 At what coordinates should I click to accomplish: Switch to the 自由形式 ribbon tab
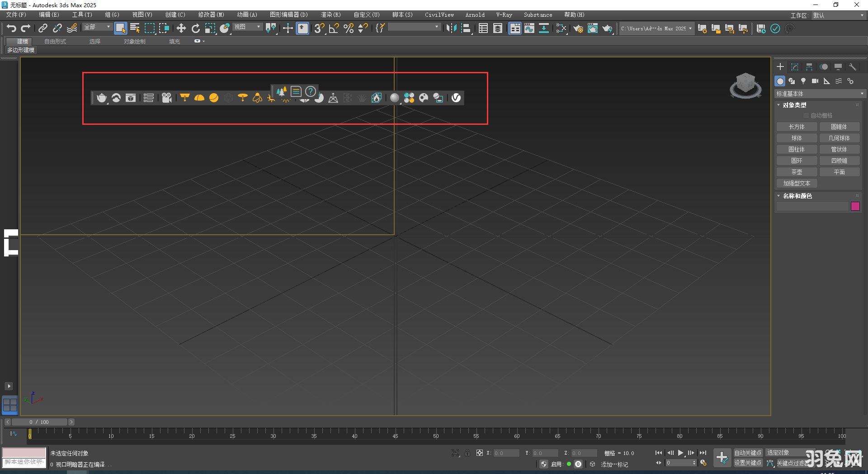pos(55,41)
